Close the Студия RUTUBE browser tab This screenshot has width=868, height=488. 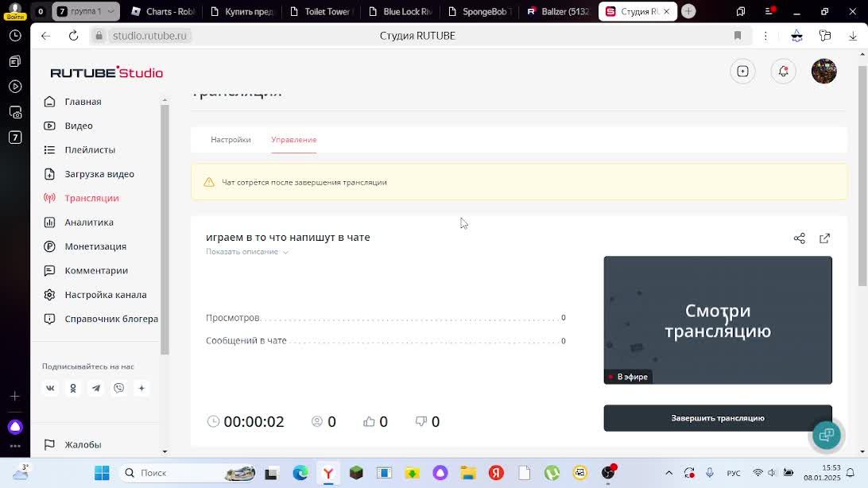click(666, 12)
